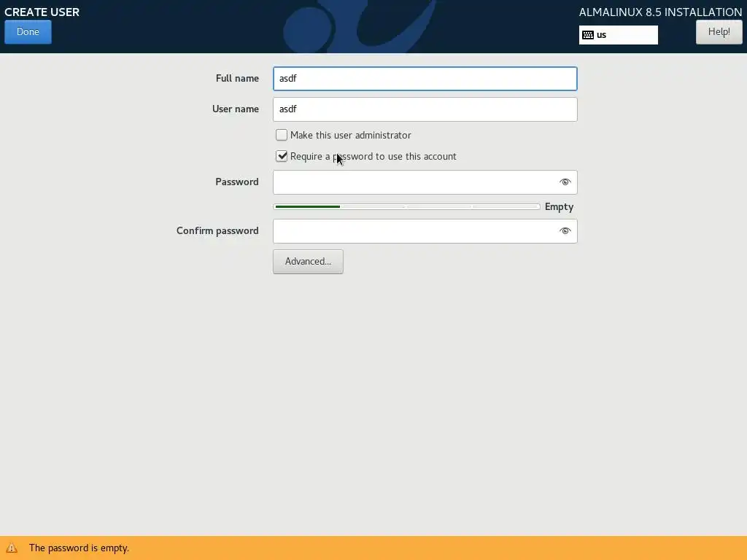747x560 pixels.
Task: Open the Advanced... user settings
Action: [308, 262]
